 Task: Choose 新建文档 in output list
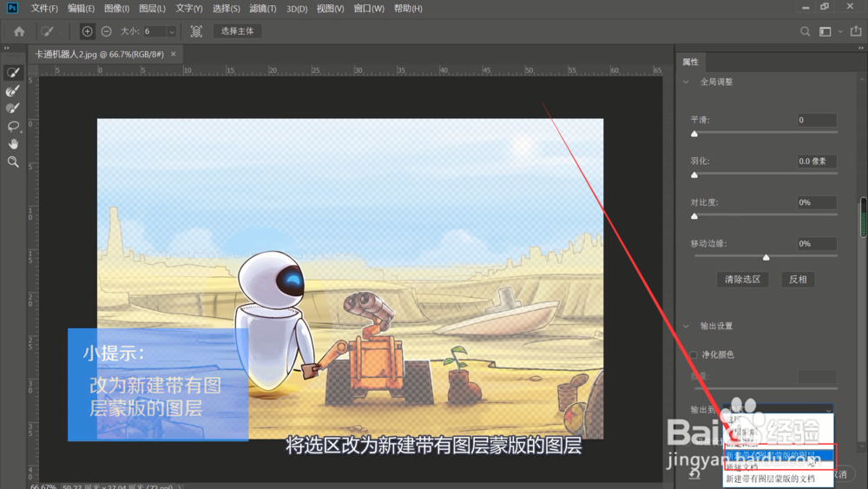[x=779, y=466]
